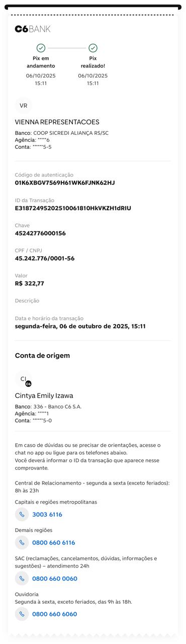This screenshot has width=186, height=644.
Task: Call the 0800 660 6116 number link
Action: click(x=54, y=543)
